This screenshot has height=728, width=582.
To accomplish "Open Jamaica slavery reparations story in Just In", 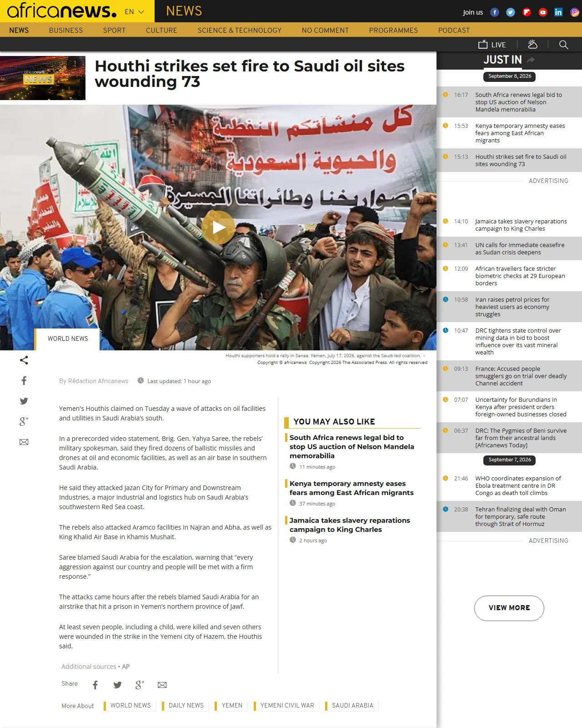I will coord(521,225).
